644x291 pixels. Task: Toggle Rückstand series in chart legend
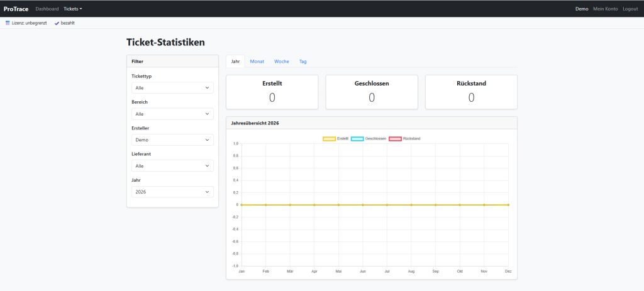point(404,139)
